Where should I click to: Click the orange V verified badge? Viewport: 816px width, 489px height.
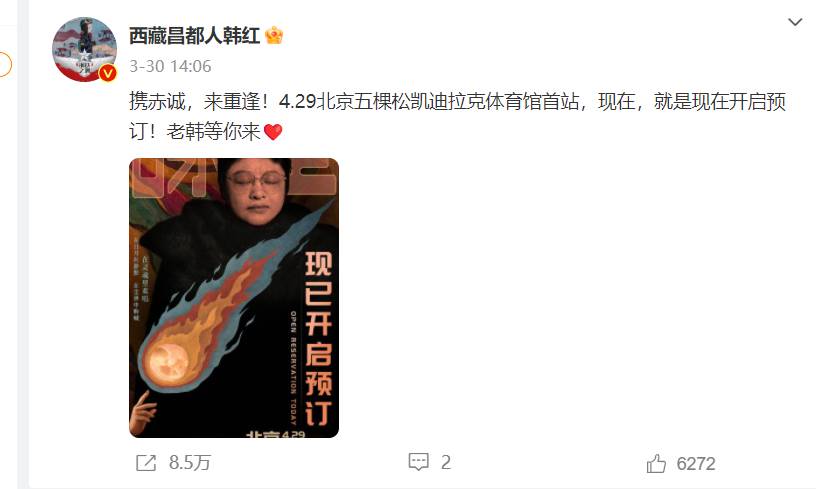tap(108, 73)
